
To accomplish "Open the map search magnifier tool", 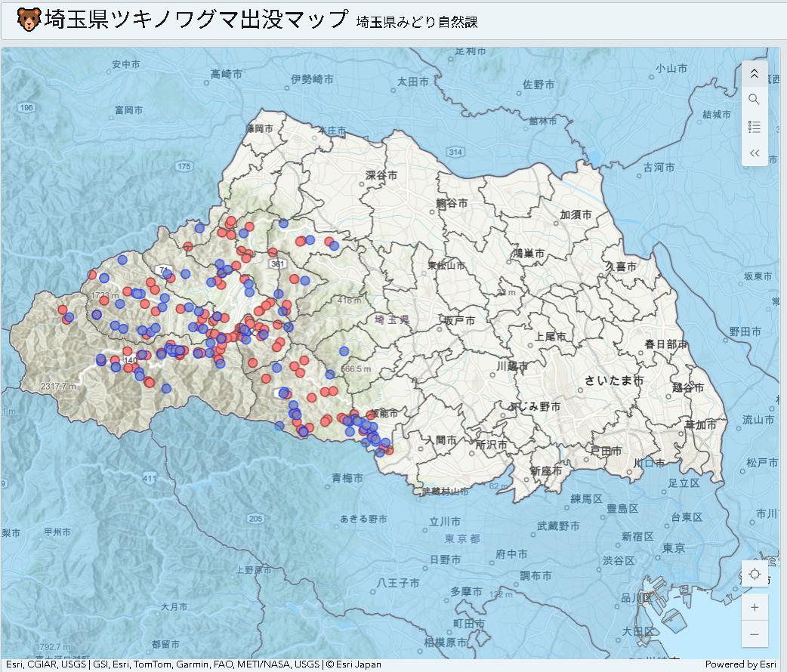I will (x=754, y=100).
